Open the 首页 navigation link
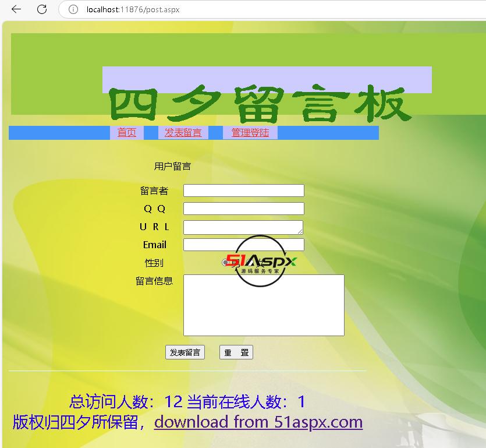Image resolution: width=486 pixels, height=448 pixels. coord(127,133)
